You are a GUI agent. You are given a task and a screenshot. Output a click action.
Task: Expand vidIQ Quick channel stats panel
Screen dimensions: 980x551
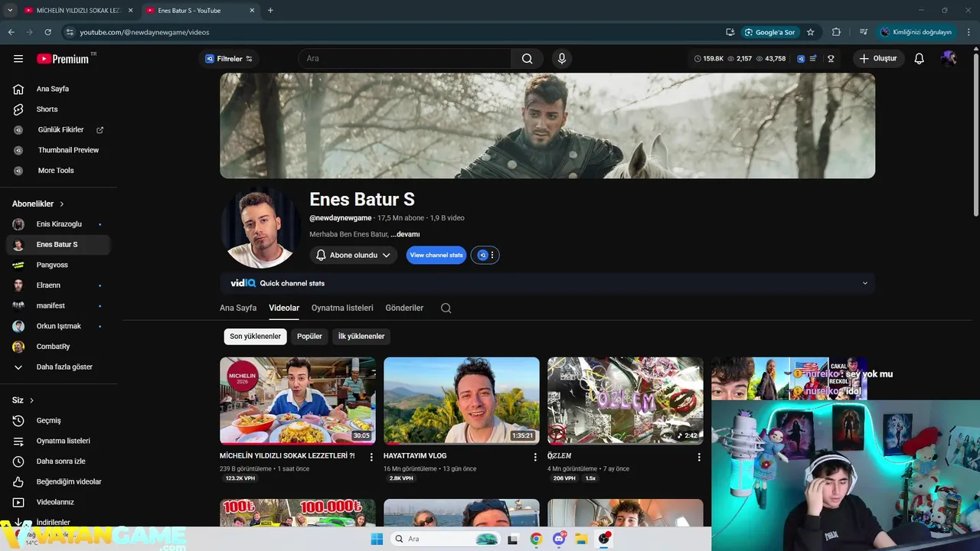[x=865, y=283]
